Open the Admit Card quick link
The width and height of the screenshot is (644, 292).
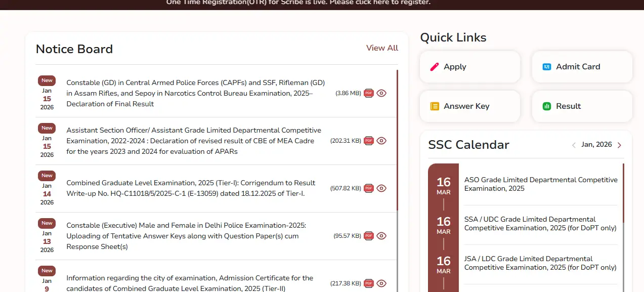pyautogui.click(x=581, y=66)
